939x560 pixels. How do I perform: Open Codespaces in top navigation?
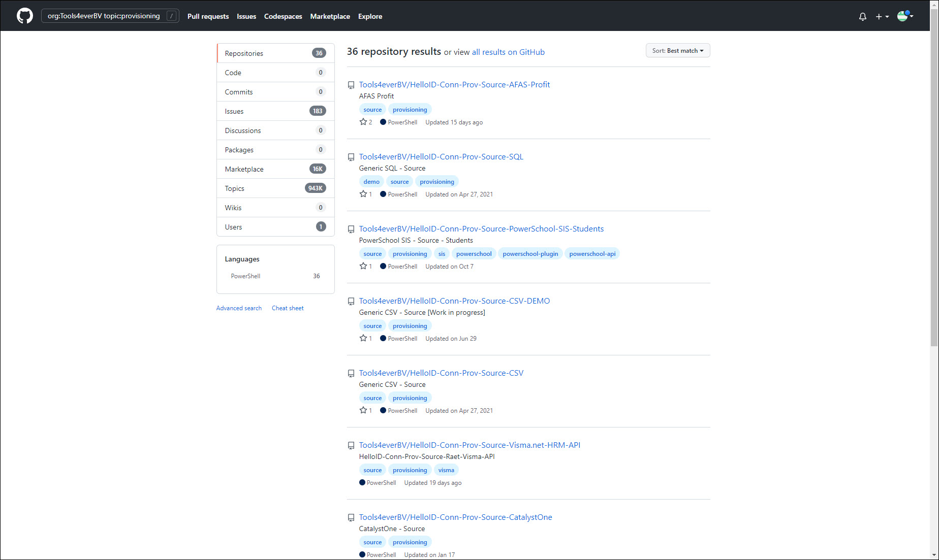[283, 16]
